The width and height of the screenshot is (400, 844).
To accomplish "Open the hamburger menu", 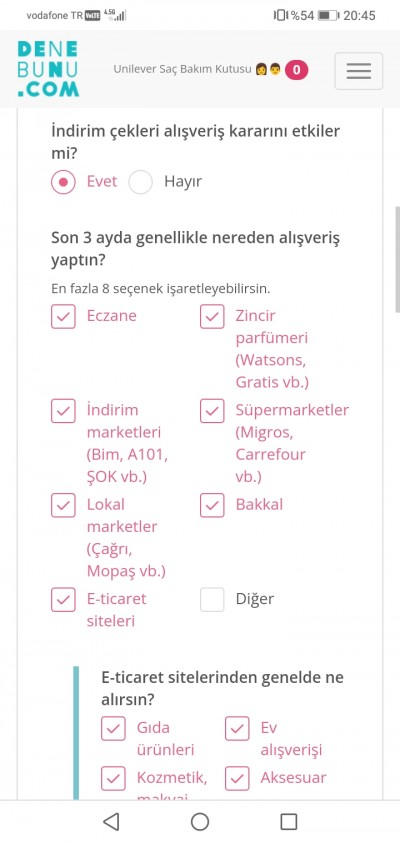I will [x=359, y=71].
